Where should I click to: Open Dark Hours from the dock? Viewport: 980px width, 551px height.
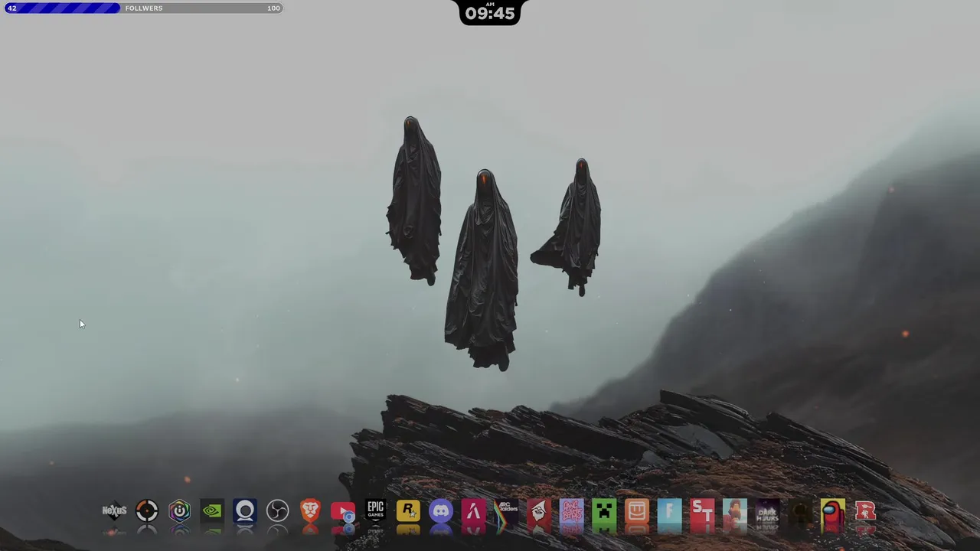(767, 510)
